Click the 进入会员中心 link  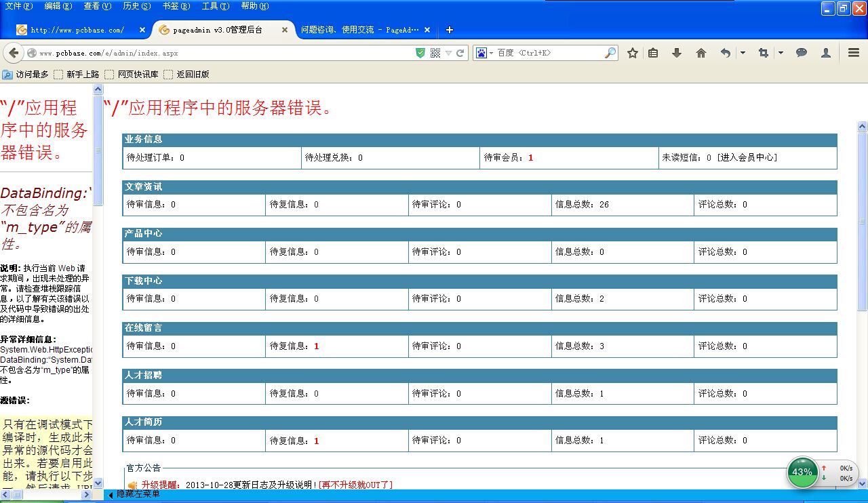click(747, 157)
